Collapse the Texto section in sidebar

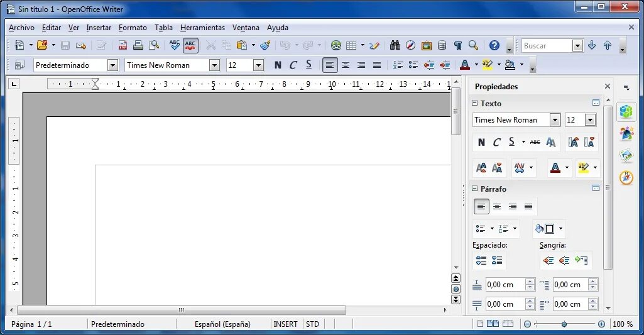tap(475, 103)
